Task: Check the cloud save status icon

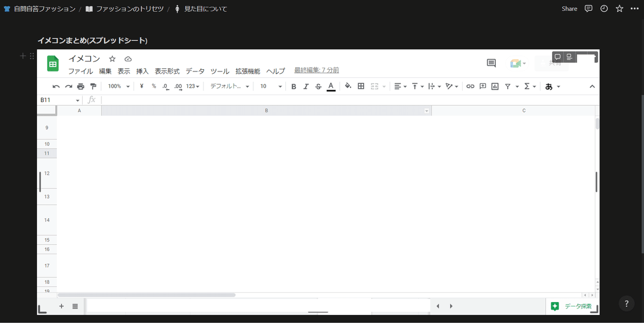Action: click(128, 59)
